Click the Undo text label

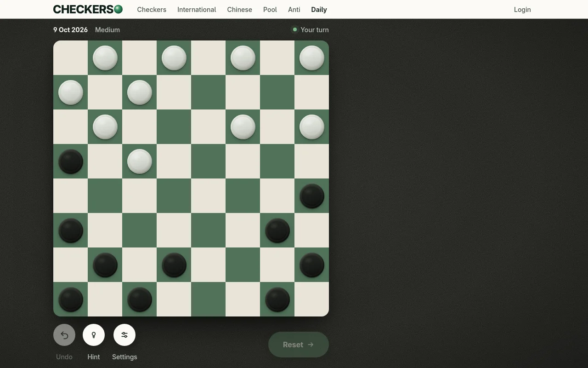(64, 357)
